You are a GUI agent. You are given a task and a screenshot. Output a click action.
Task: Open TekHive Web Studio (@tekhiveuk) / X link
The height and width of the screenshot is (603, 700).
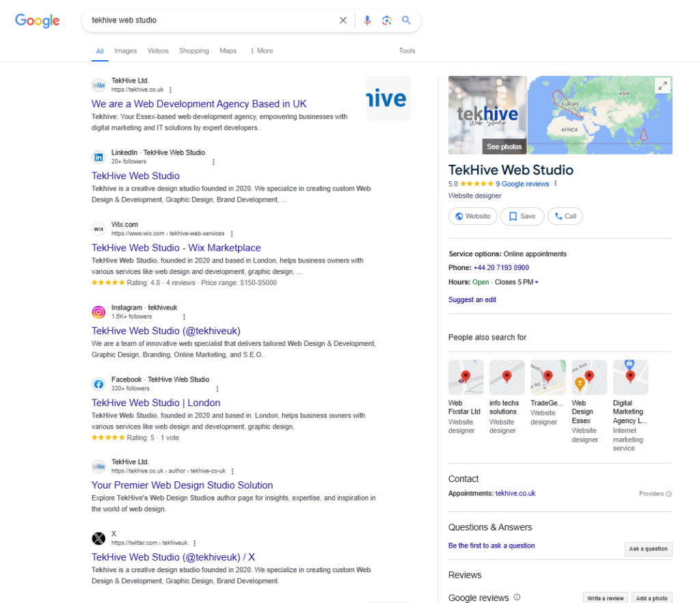click(x=173, y=557)
